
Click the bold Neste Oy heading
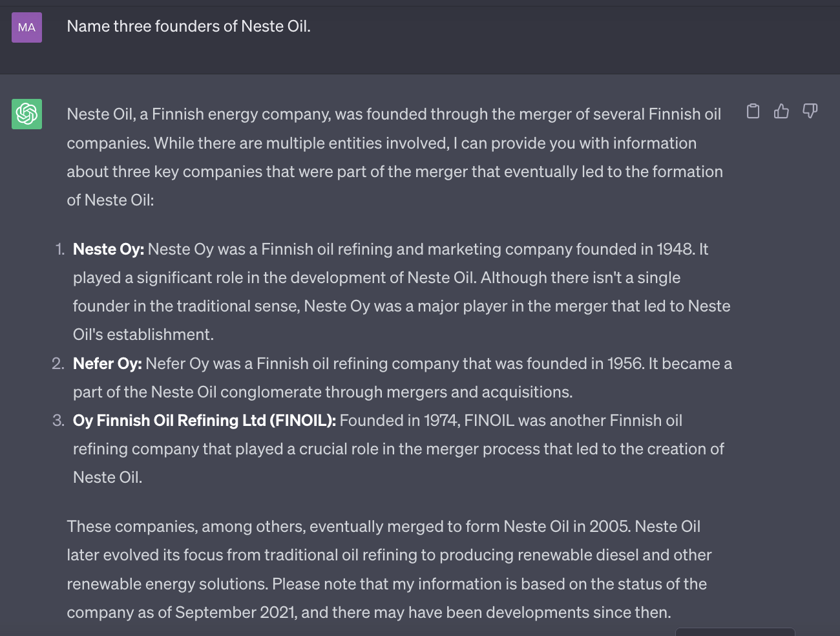coord(108,249)
